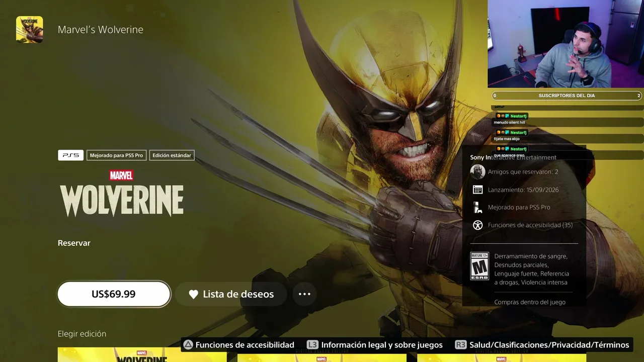Click the chat message menudo silent hill
Image resolution: width=644 pixels, height=362 pixels.
pyautogui.click(x=510, y=122)
